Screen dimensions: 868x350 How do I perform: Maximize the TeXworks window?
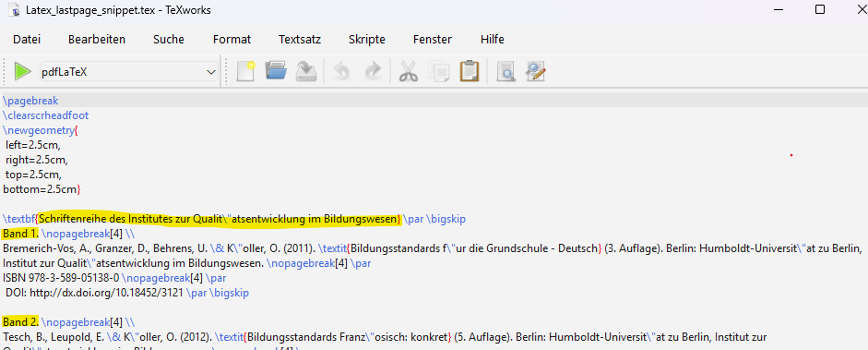pos(820,9)
